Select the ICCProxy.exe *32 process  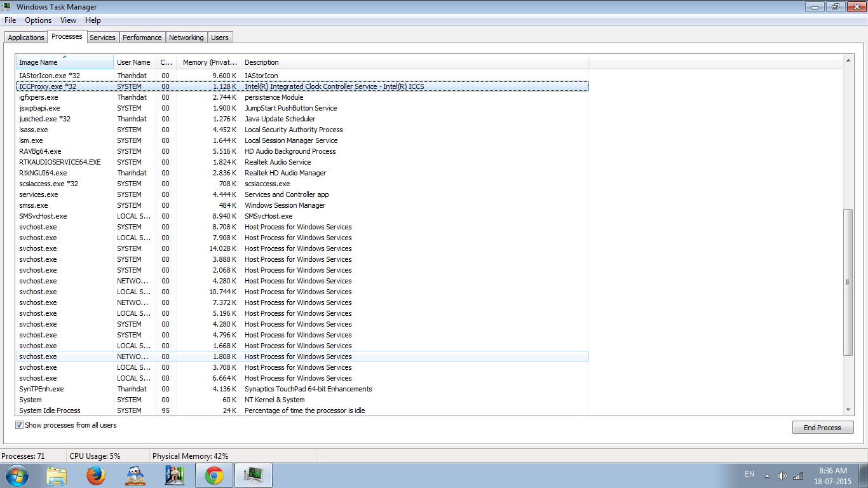click(302, 86)
